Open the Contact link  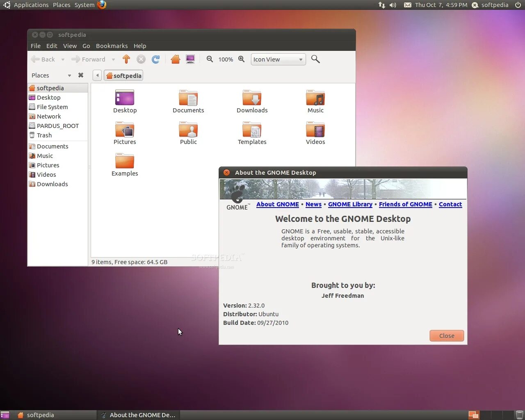[x=450, y=204]
